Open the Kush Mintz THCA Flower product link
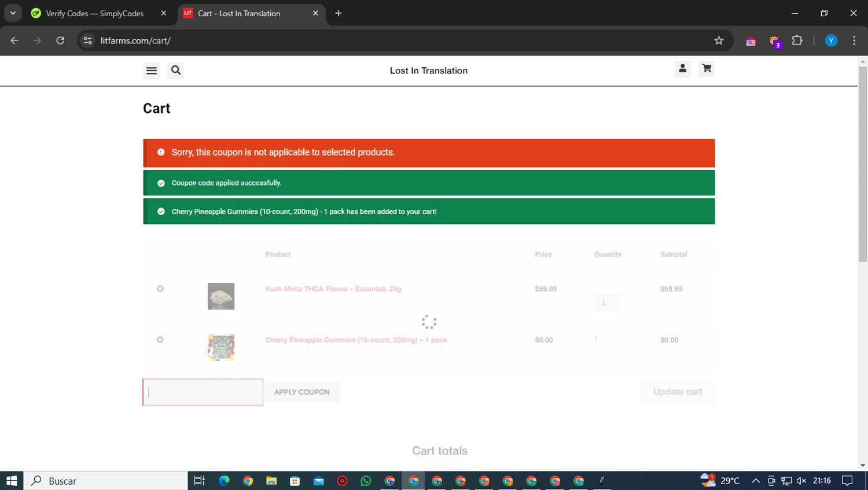 click(333, 289)
